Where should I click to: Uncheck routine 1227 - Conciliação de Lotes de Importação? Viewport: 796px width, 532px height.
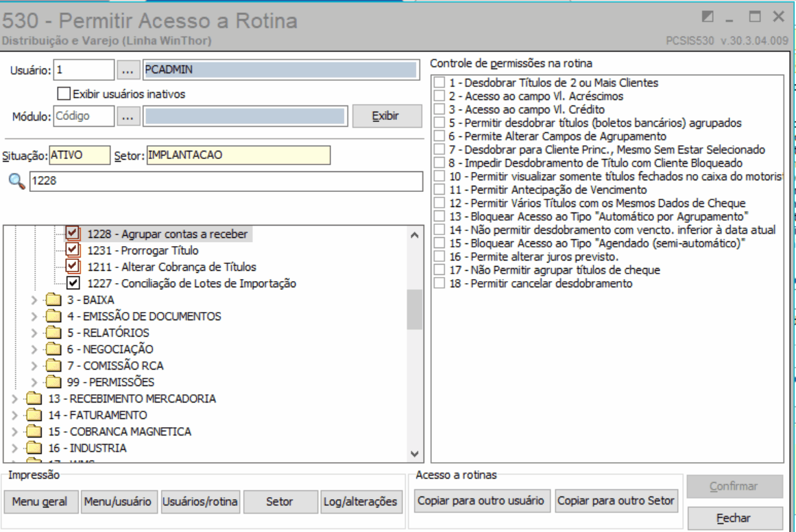(73, 282)
